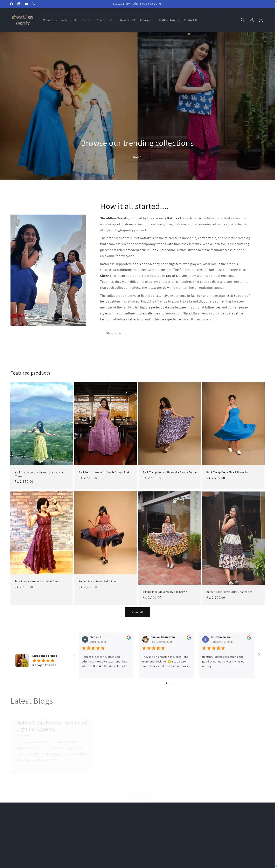278x868 pixels.
Task: Open the YouTube social icon
Action: point(26,4)
